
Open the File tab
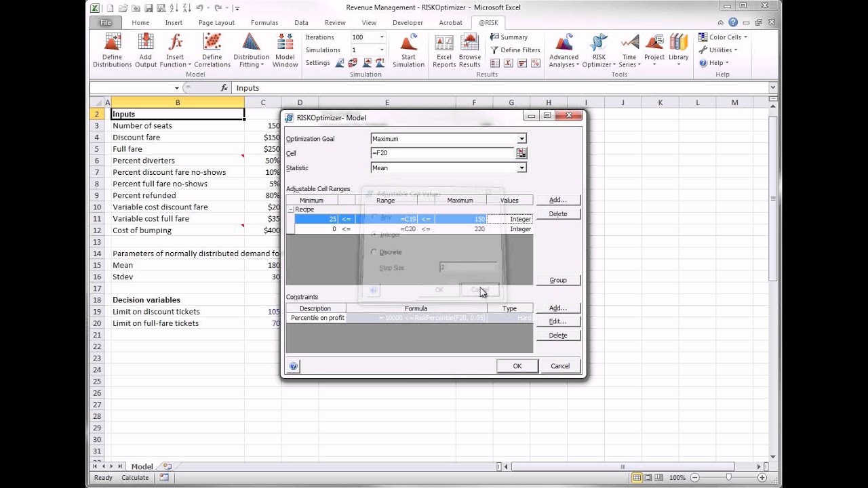pos(106,22)
